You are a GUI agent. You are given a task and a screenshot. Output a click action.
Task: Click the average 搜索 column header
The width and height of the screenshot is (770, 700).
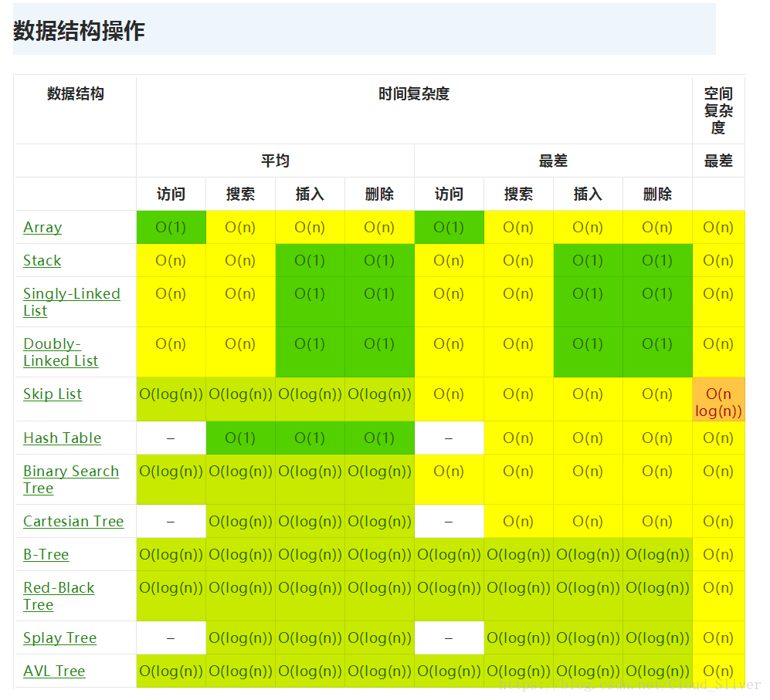[x=241, y=194]
